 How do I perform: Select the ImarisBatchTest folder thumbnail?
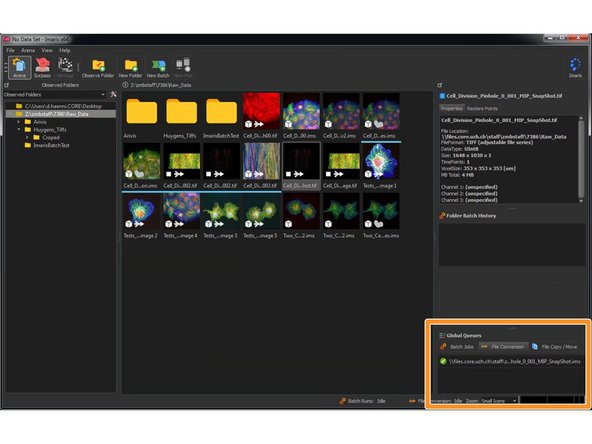point(222,112)
